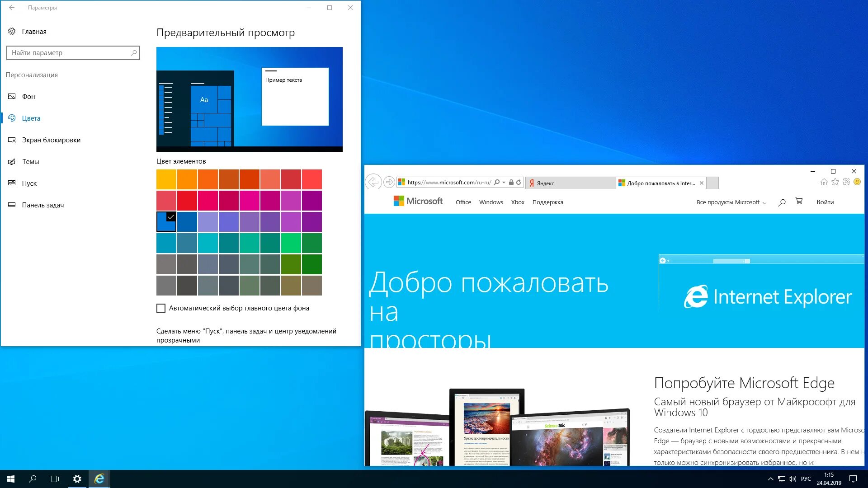868x488 pixels.
Task: Click IE back navigation arrow
Action: pyautogui.click(x=373, y=182)
